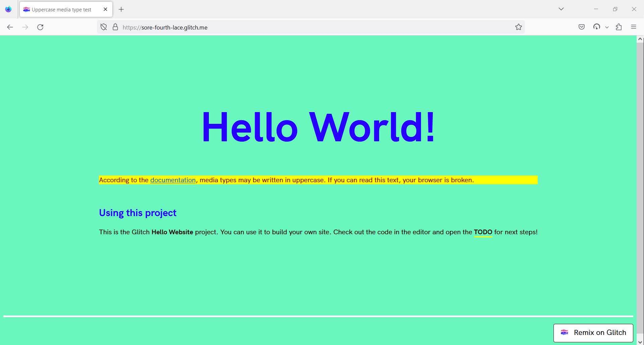The width and height of the screenshot is (644, 345).
Task: Open the Firefox application menu
Action: (634, 27)
